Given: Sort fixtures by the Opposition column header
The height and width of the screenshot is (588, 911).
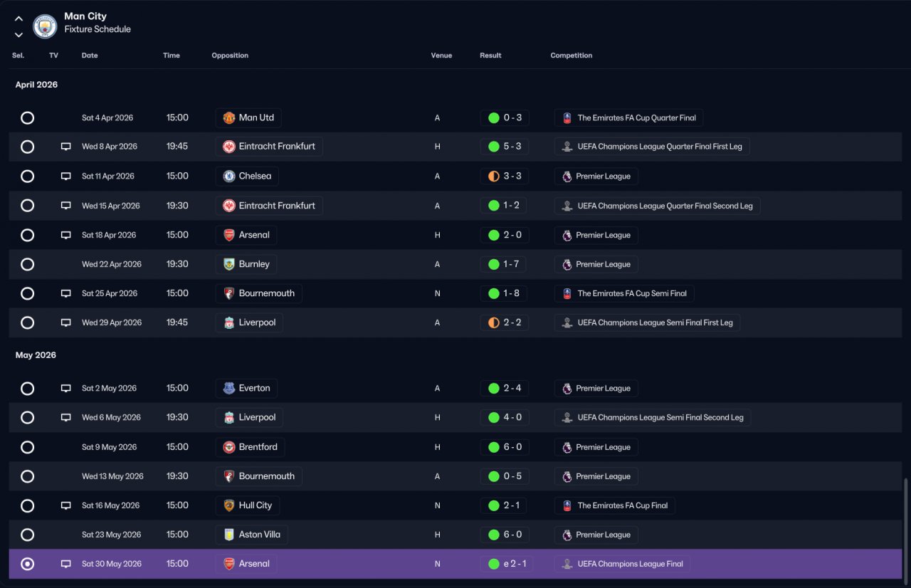Looking at the screenshot, I should (230, 56).
